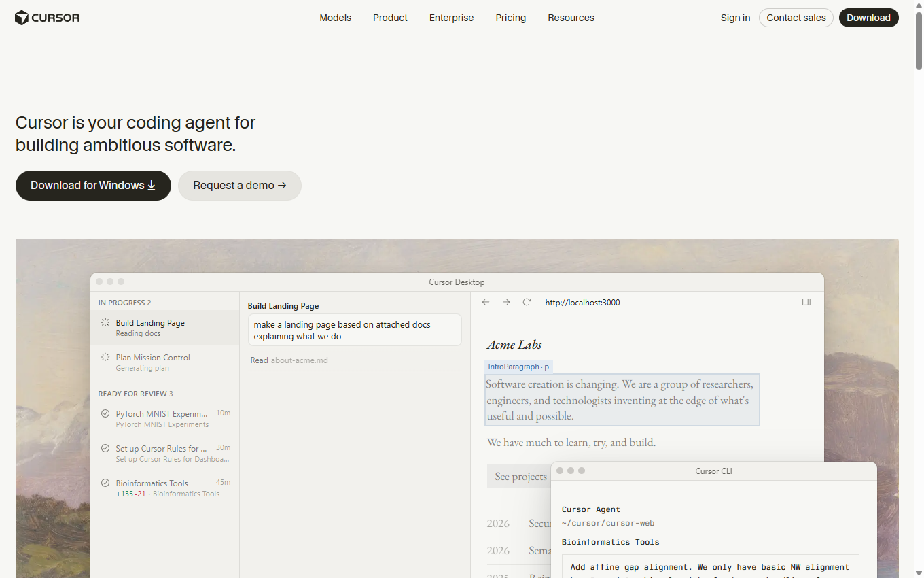Click the Sign in link
This screenshot has height=578, width=924.
[736, 18]
